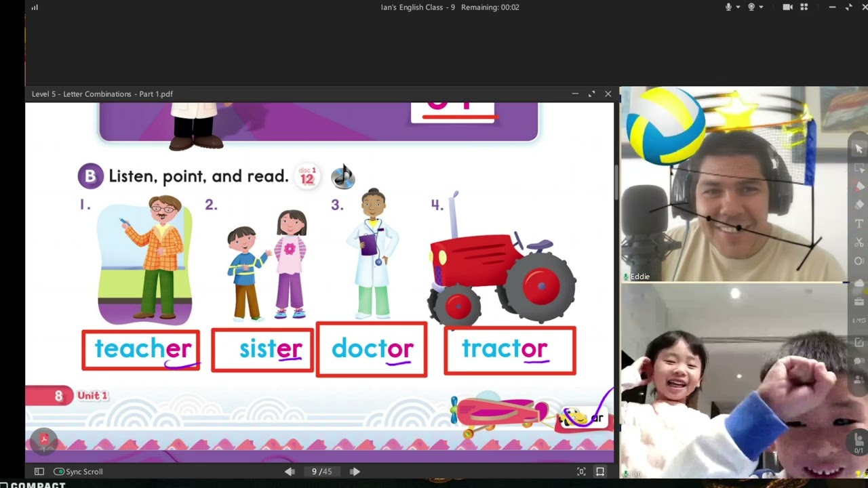Go to the next PDF page
Screen dimensions: 868x488
pos(355,471)
